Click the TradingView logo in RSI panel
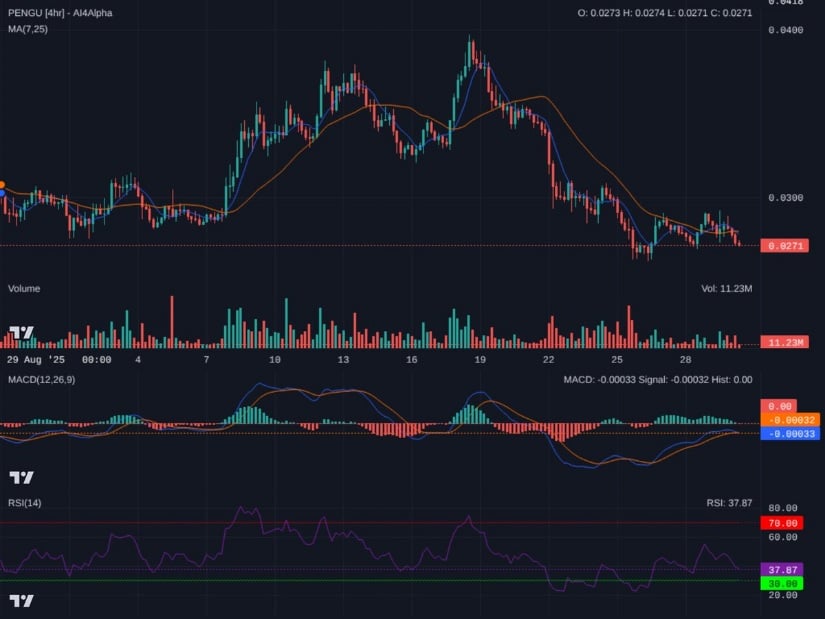 click(21, 600)
